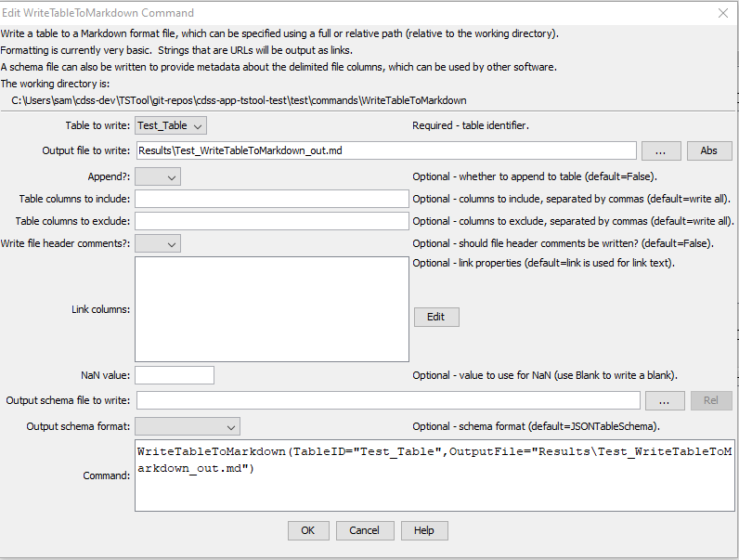This screenshot has width=739, height=560.
Task: Click the Abs button
Action: [709, 150]
